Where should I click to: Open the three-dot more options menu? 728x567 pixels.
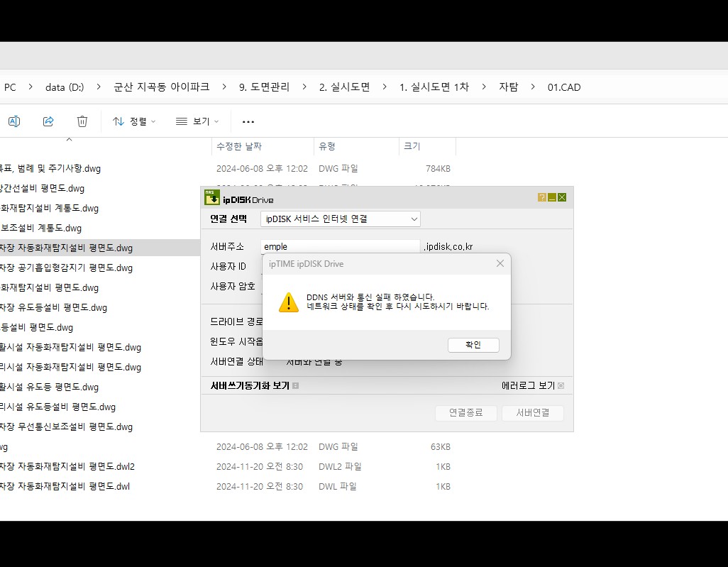coord(248,121)
